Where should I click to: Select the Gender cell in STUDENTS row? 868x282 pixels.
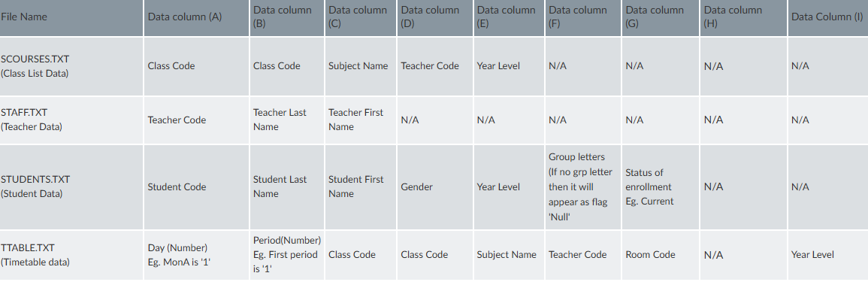click(434, 186)
